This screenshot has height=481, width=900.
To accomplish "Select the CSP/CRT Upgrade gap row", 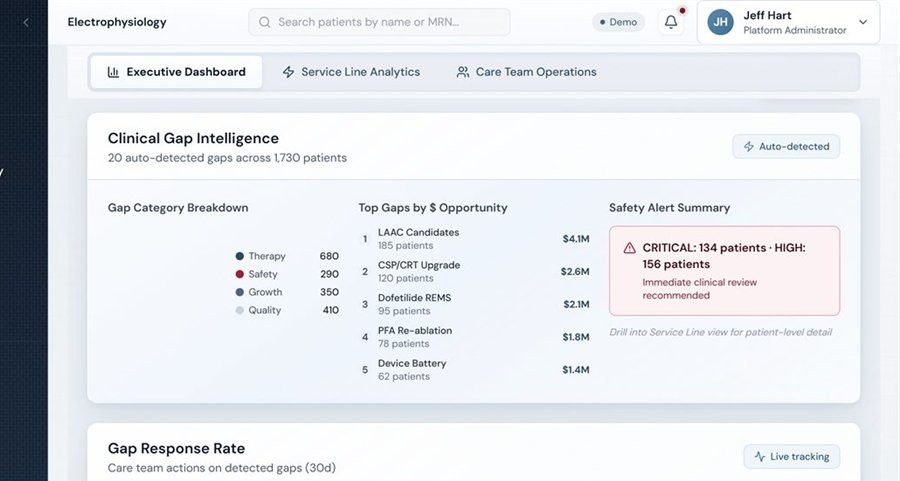I will coord(474,271).
